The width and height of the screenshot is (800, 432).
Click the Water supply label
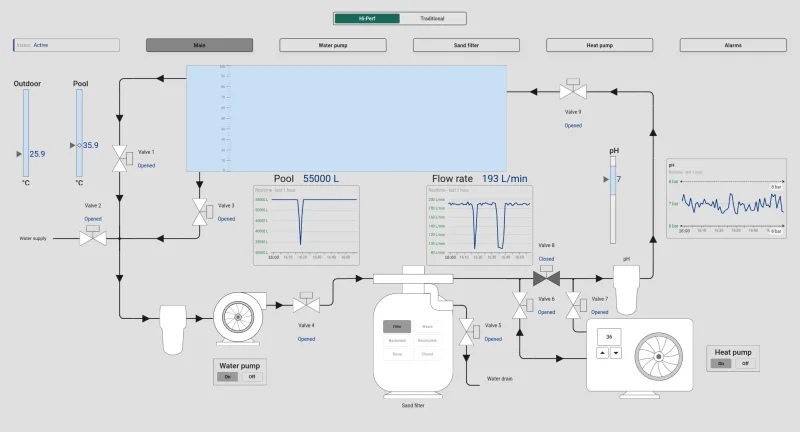click(33, 238)
